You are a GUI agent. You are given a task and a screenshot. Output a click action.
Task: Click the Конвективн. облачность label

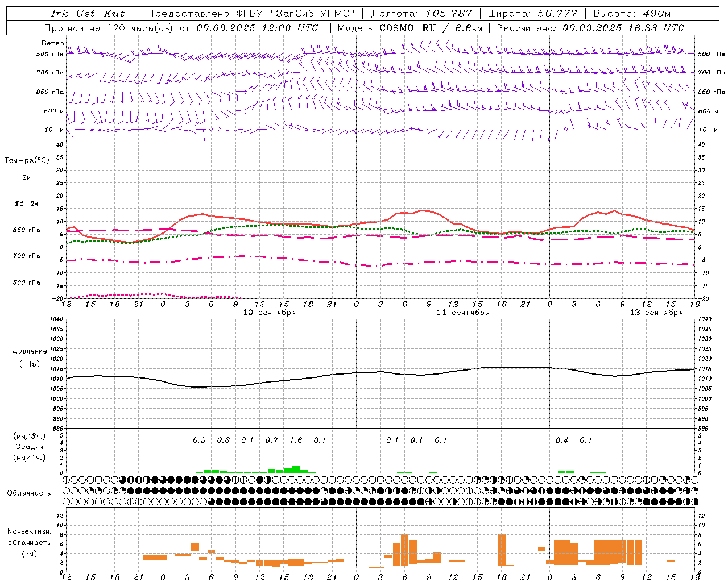pos(30,537)
